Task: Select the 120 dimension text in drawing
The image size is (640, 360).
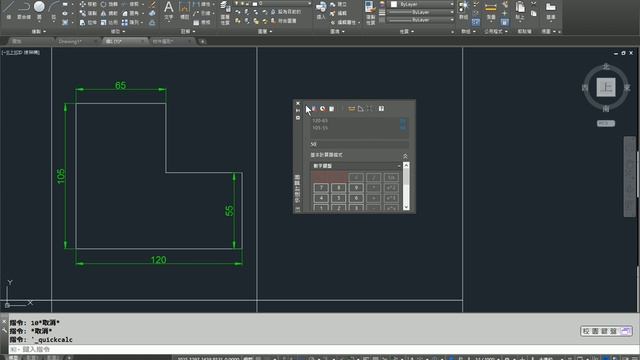Action: tap(158, 260)
